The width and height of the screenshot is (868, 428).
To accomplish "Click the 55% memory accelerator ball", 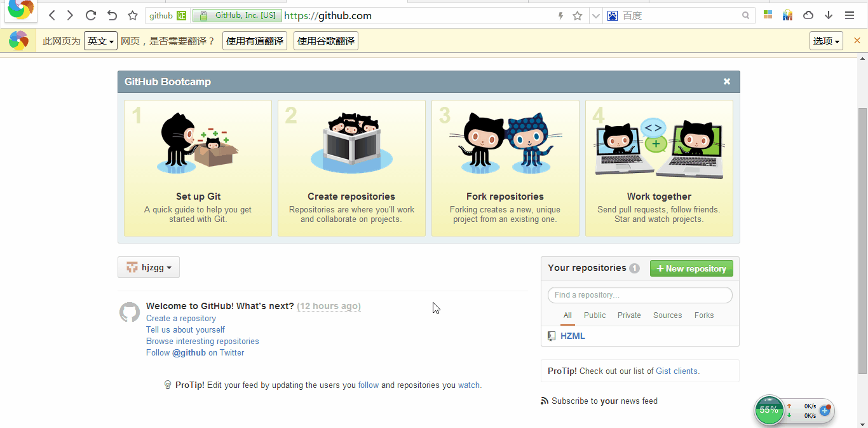I will click(x=770, y=410).
